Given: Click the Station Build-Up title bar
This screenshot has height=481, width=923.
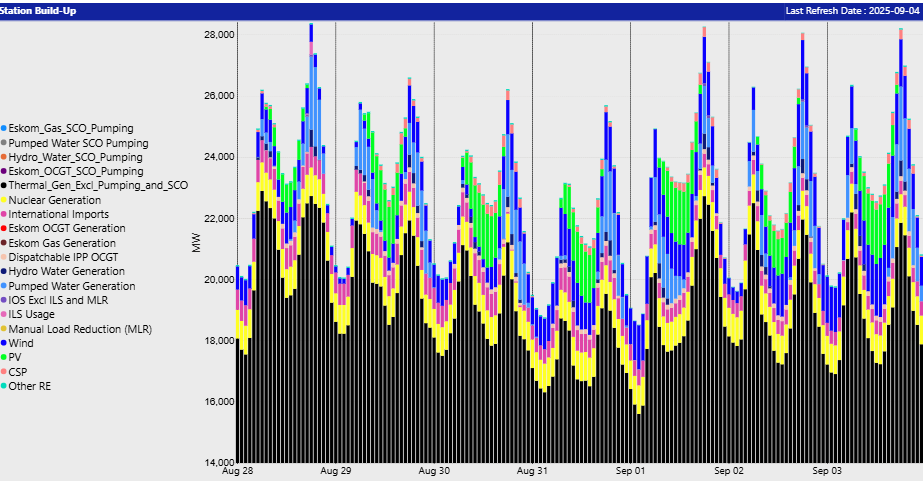Looking at the screenshot, I should pos(40,11).
